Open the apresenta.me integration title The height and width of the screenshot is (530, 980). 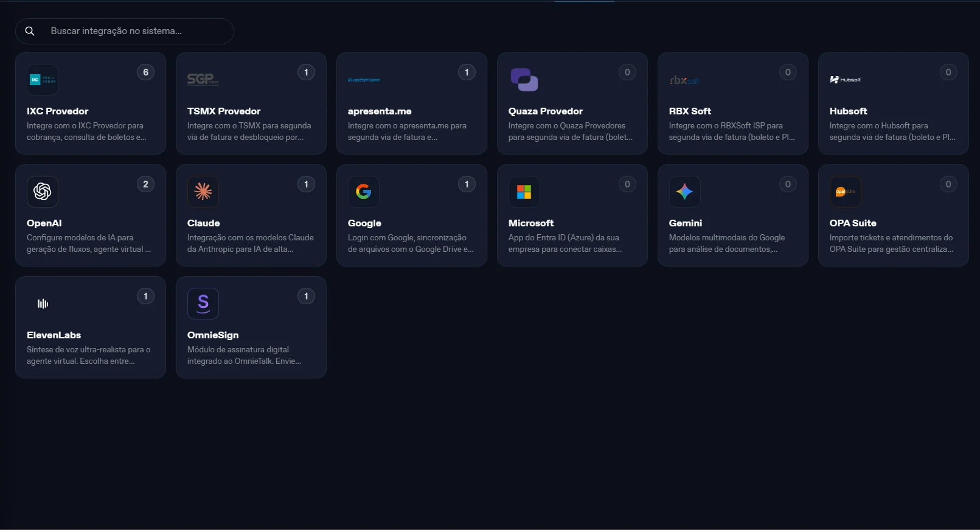click(x=380, y=111)
